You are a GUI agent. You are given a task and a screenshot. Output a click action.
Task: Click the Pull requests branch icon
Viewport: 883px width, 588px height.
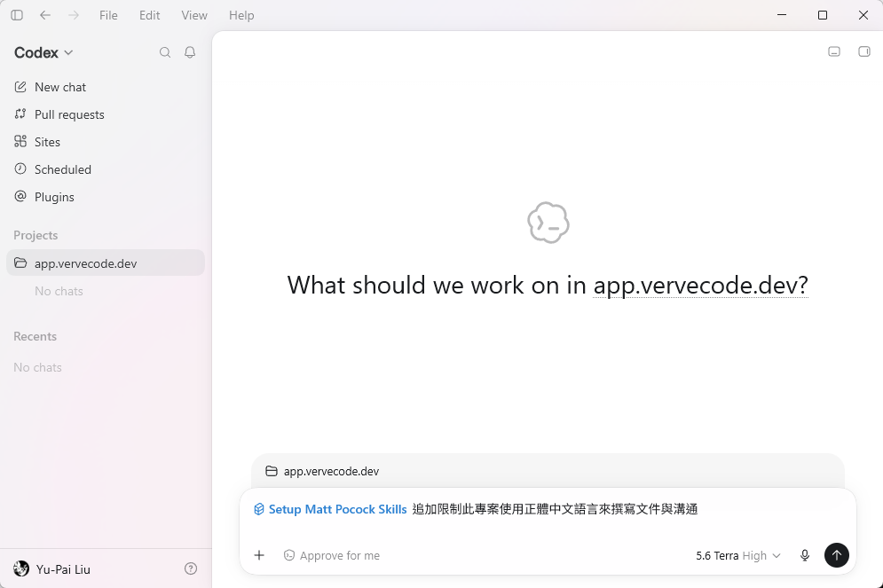20,114
